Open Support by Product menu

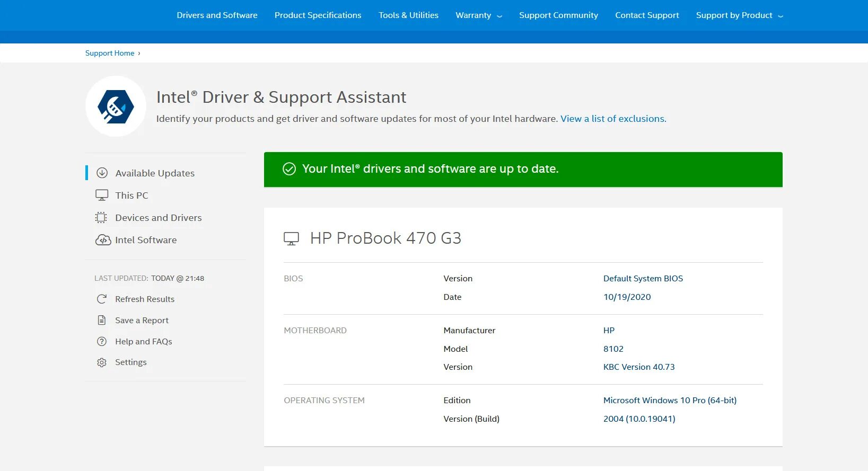click(x=734, y=15)
